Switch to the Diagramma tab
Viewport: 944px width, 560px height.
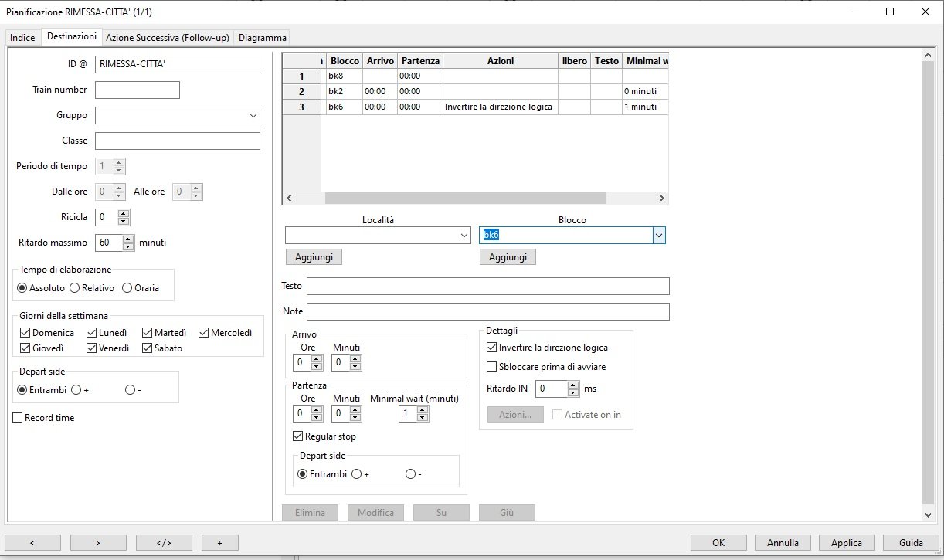point(263,37)
